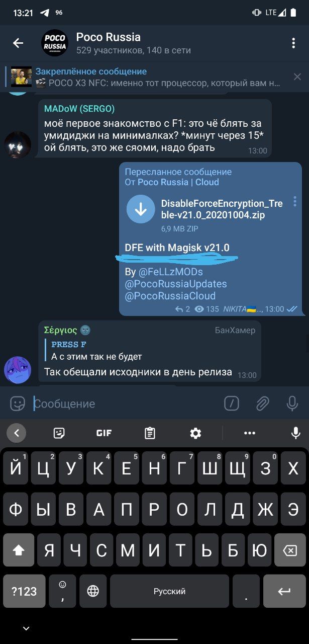
Task: Open the emoji sticker picker icon
Action: [x=18, y=404]
